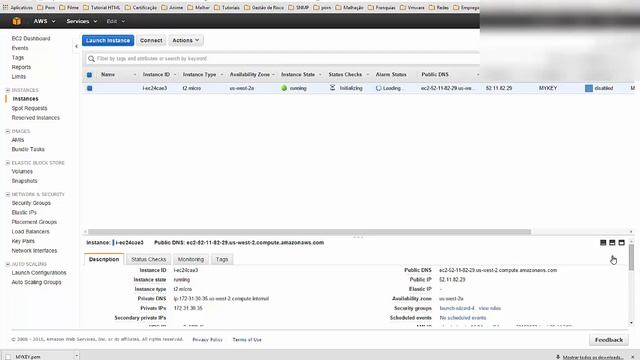Sort by Status Checks column header
This screenshot has height=360, width=640.
pyautogui.click(x=345, y=75)
